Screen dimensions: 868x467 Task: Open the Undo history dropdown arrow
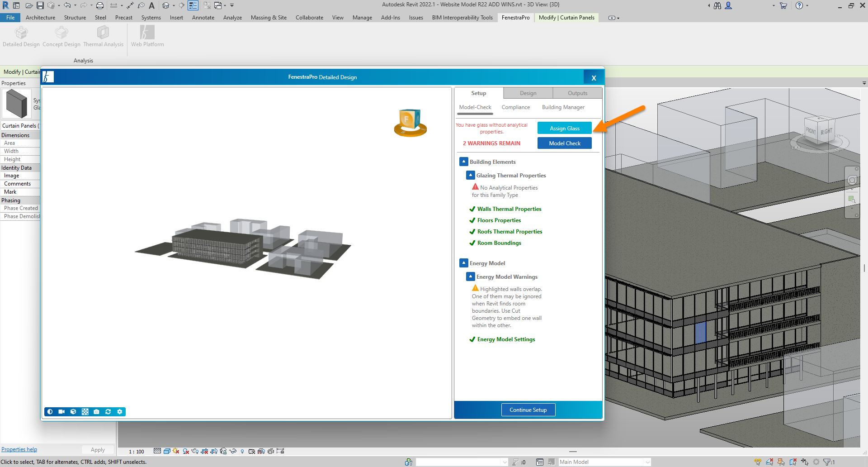coord(75,5)
